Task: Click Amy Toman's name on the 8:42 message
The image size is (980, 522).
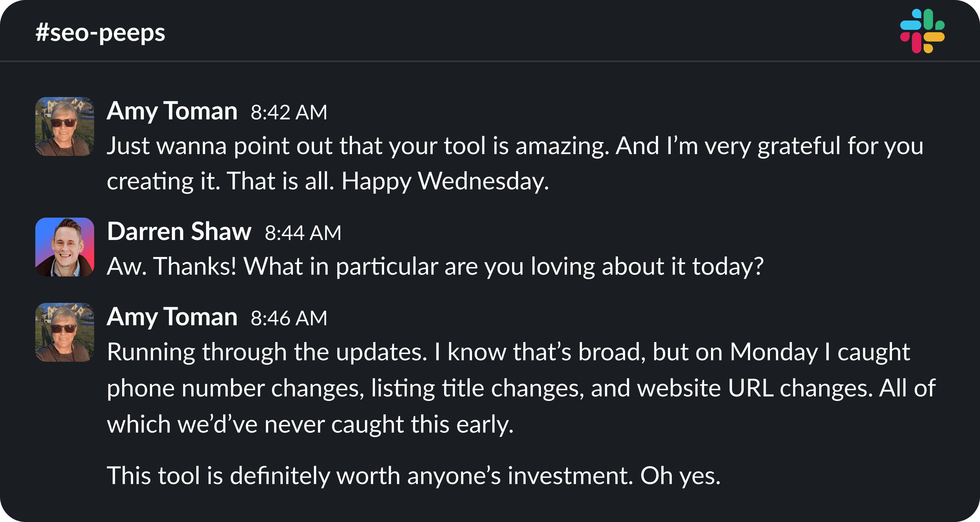Action: click(172, 111)
